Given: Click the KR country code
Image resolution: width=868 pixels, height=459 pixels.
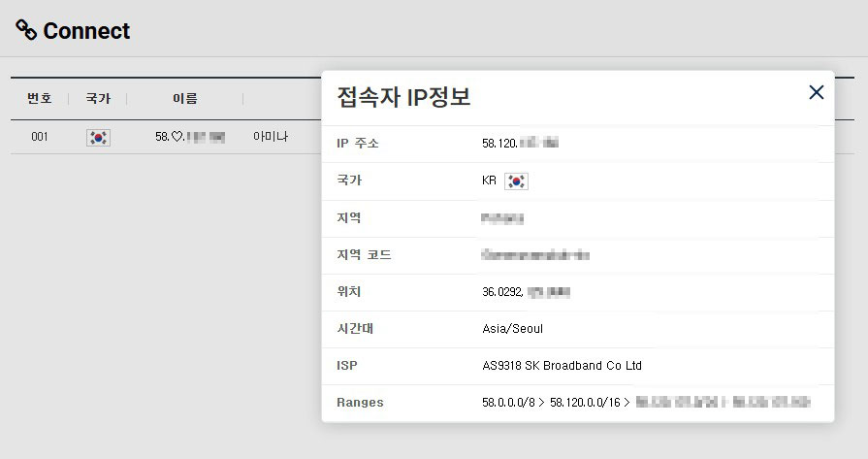Looking at the screenshot, I should 489,181.
